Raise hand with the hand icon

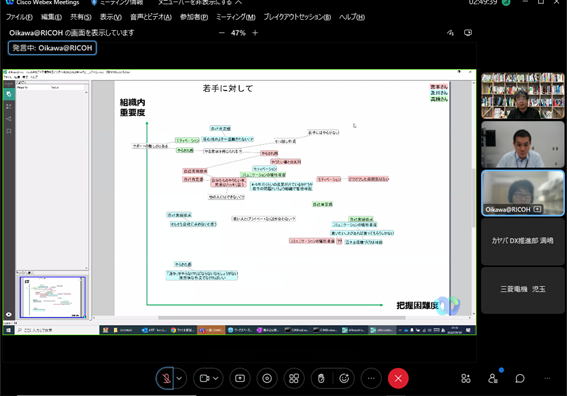click(321, 378)
